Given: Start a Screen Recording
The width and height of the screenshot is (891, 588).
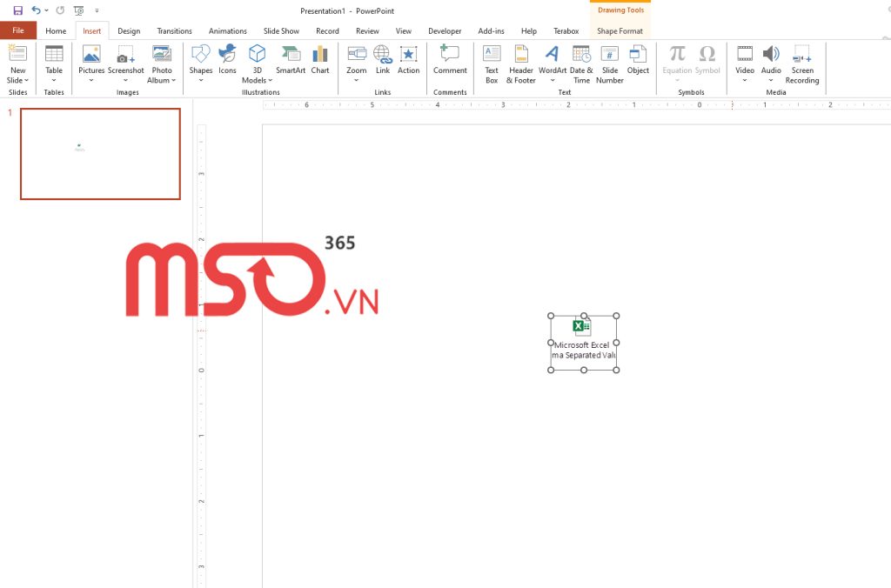Looking at the screenshot, I should (x=802, y=63).
